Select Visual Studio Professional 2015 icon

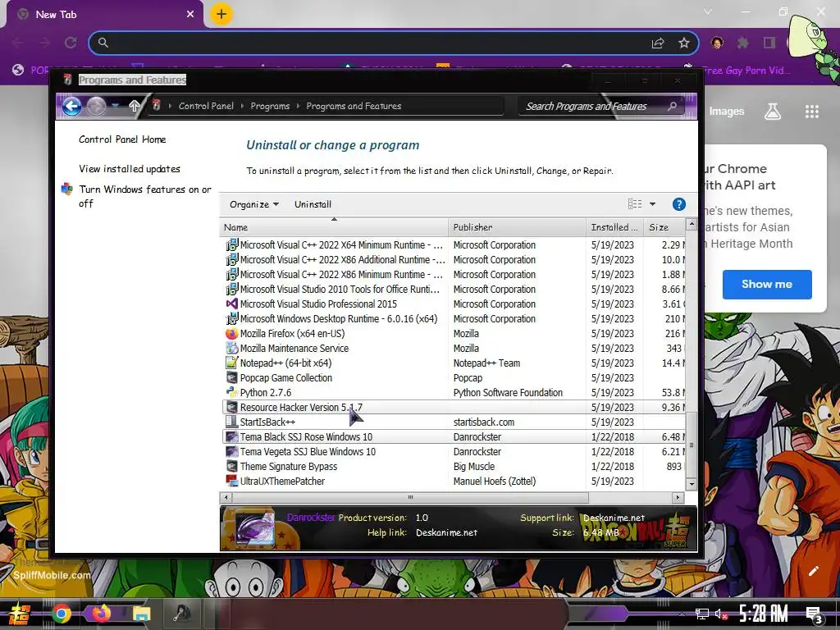tap(231, 304)
